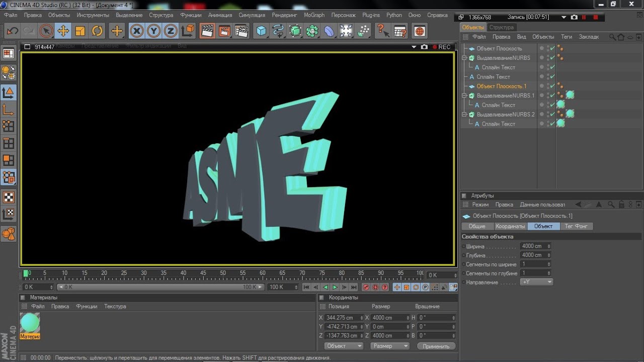The height and width of the screenshot is (362, 644).
Task: Select the texture checkerboard mode icon
Action: point(9,197)
